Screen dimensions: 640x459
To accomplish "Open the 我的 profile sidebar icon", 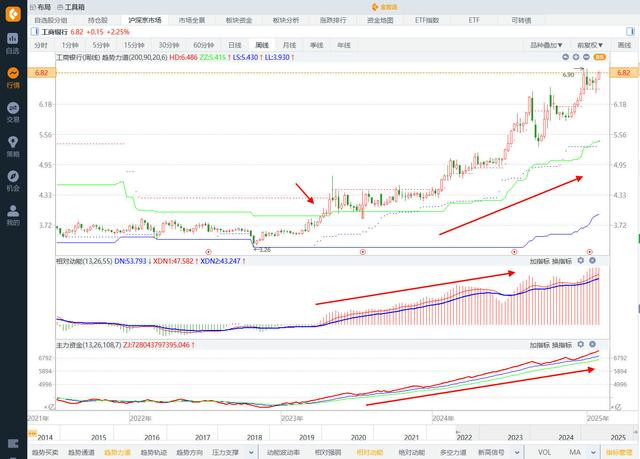I will coord(12,215).
